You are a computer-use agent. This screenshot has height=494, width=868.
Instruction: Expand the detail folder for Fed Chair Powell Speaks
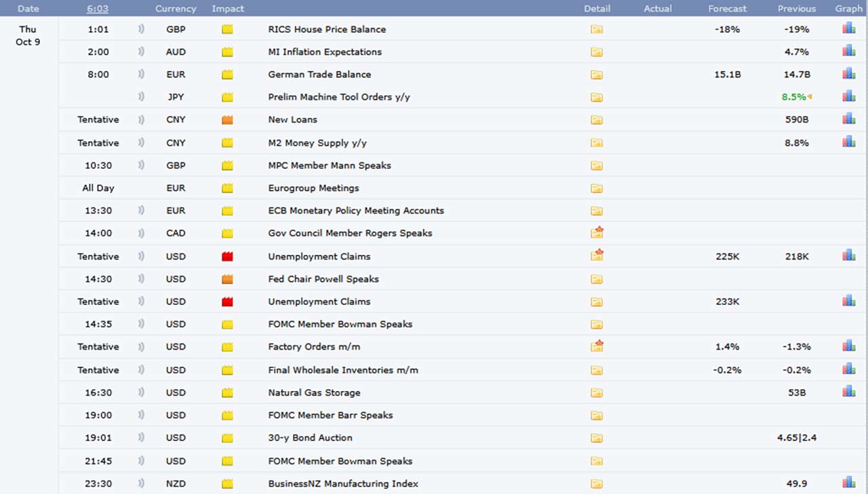(x=596, y=279)
